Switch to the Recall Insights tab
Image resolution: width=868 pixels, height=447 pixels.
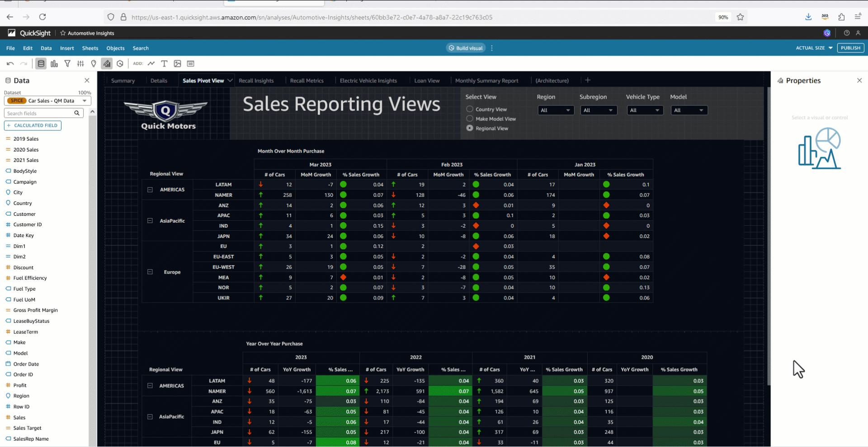click(256, 81)
